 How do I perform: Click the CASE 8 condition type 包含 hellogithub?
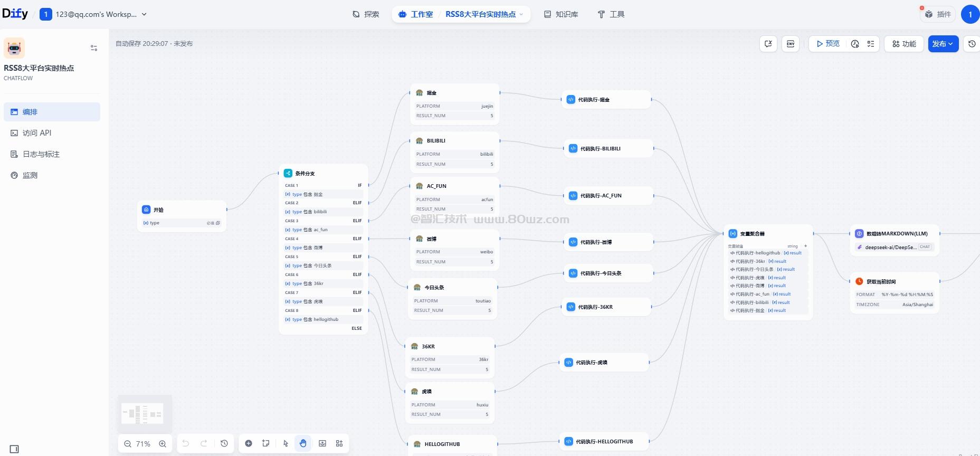point(323,319)
